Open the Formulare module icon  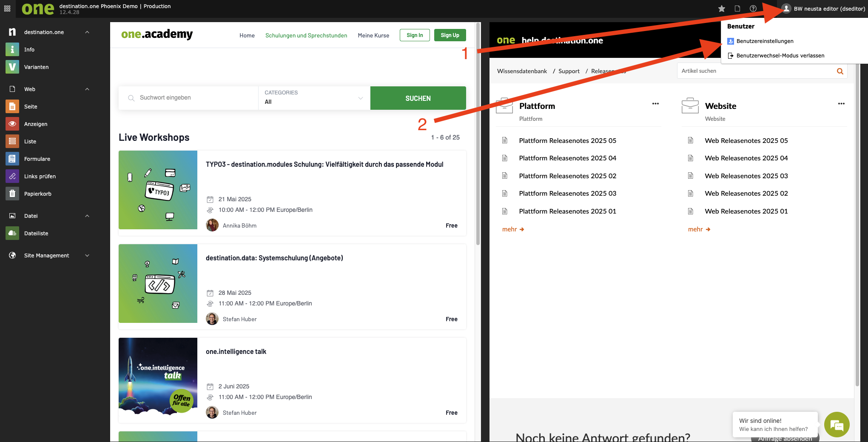(x=12, y=159)
